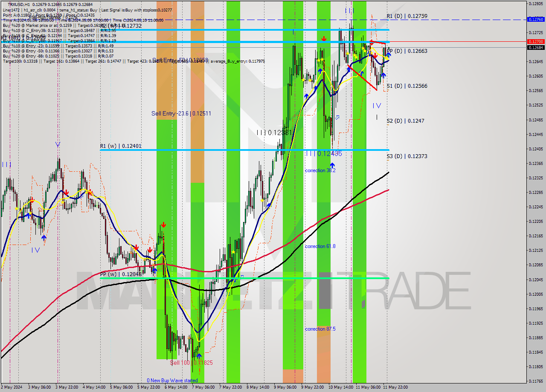The width and height of the screenshot is (546, 392).
Task: Click the 5 May 06:00 time label
Action: 121,387
